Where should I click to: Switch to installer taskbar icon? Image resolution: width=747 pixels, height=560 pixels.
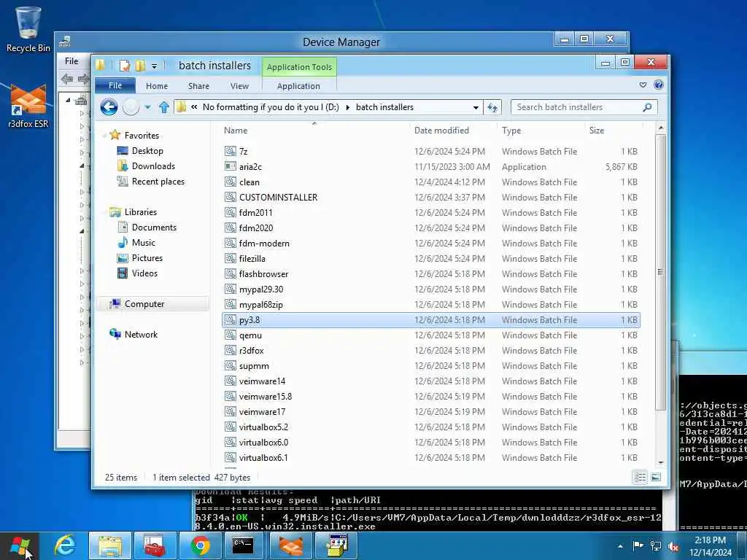(337, 545)
